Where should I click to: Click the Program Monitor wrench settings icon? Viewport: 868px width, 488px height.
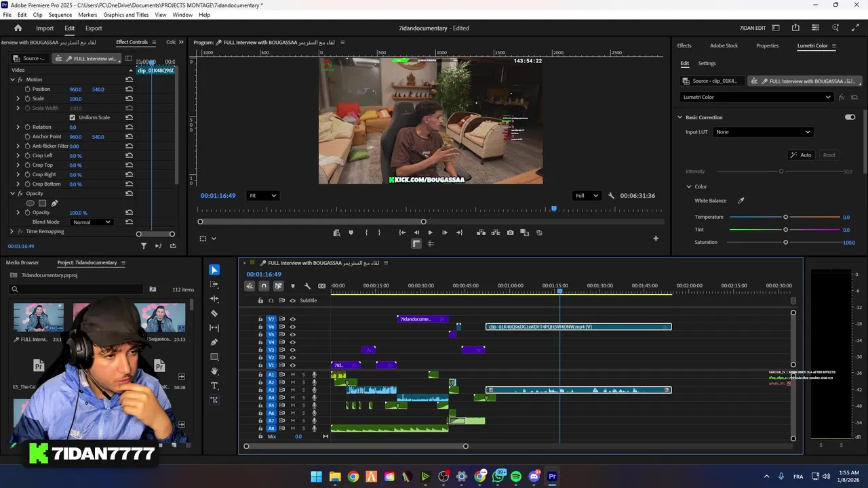(611, 196)
